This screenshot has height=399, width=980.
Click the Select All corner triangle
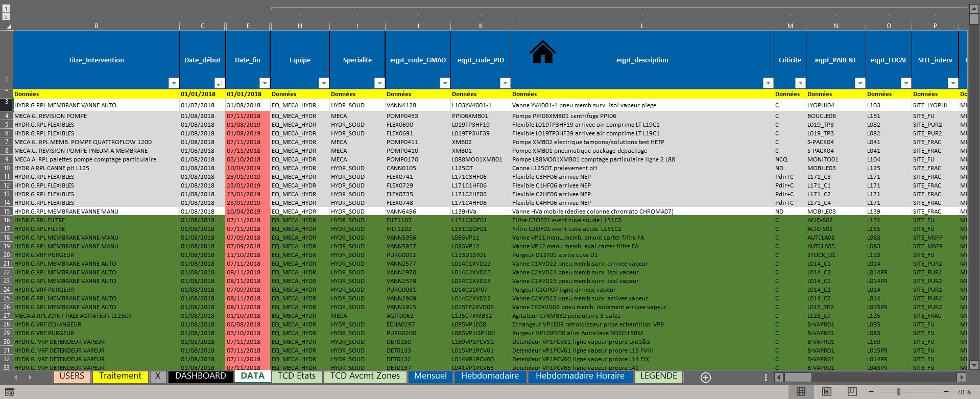coord(9,26)
